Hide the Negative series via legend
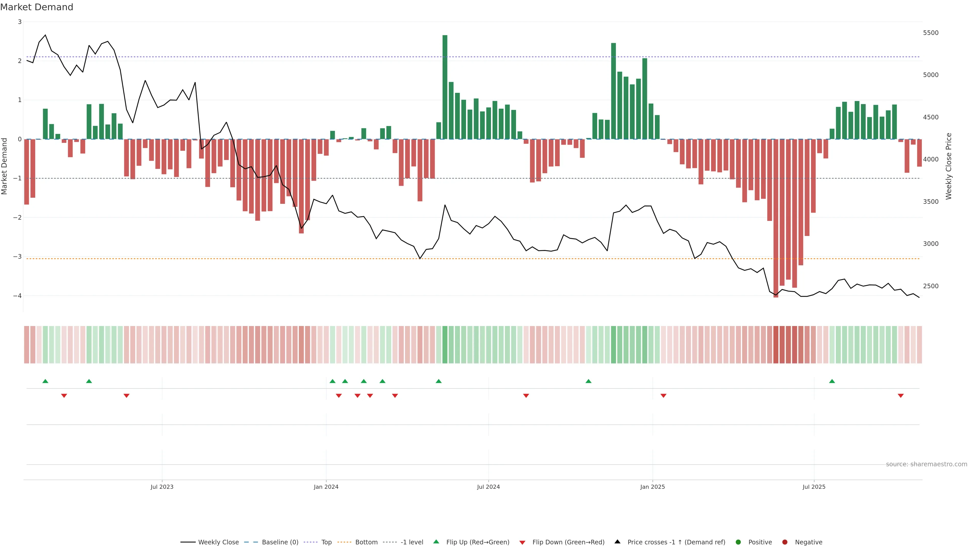This screenshot has height=551, width=980. coord(808,542)
